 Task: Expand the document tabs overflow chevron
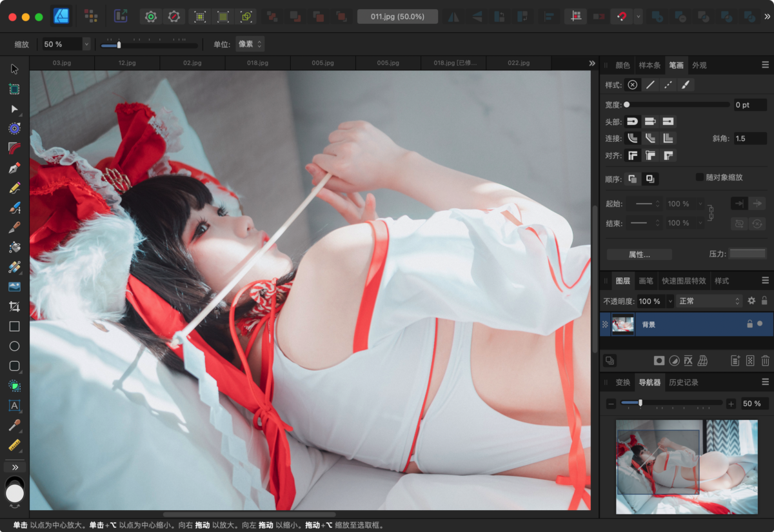pos(592,63)
